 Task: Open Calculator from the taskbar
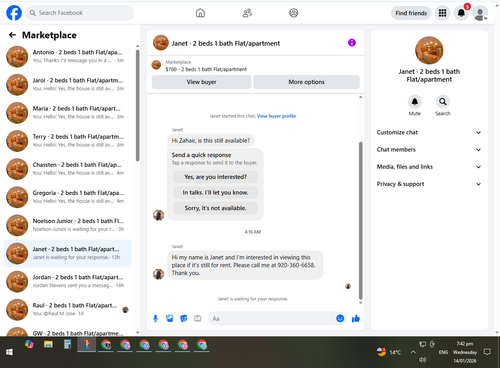pos(67,344)
